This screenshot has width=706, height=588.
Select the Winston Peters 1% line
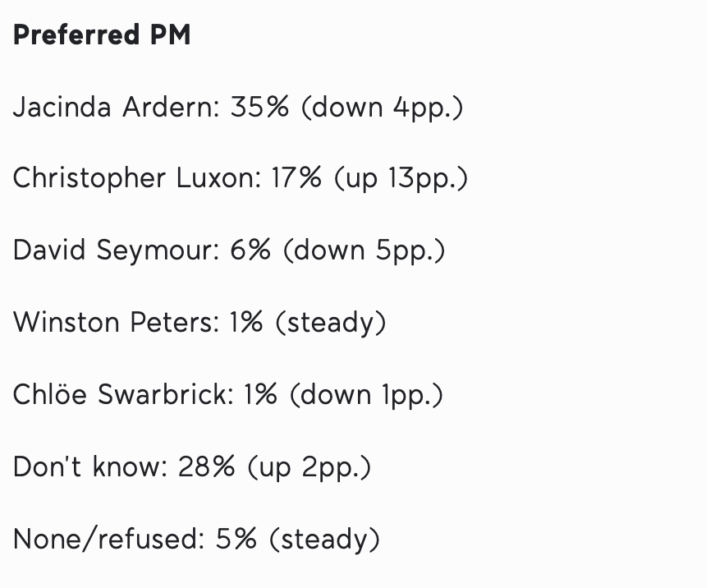point(199,323)
